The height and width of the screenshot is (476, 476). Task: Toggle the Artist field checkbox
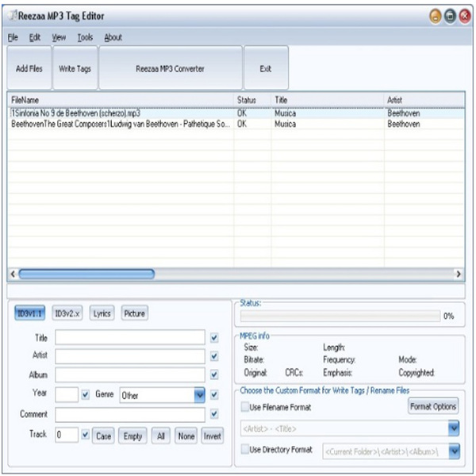[214, 356]
